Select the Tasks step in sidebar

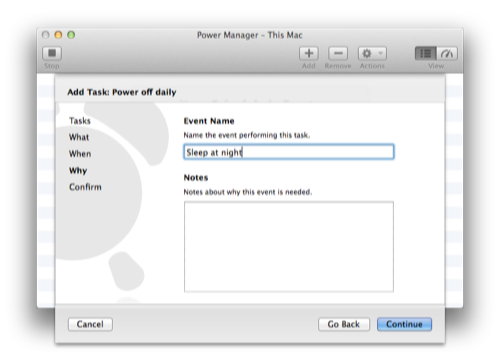(x=80, y=121)
